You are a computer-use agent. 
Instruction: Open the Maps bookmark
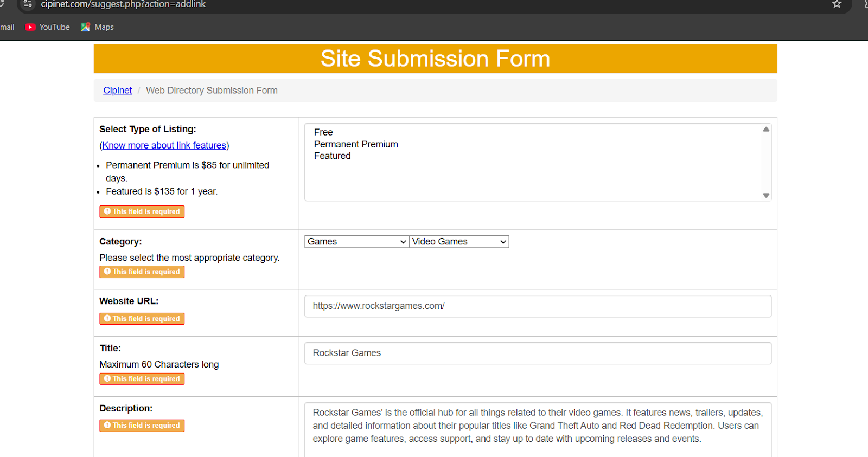pyautogui.click(x=97, y=27)
